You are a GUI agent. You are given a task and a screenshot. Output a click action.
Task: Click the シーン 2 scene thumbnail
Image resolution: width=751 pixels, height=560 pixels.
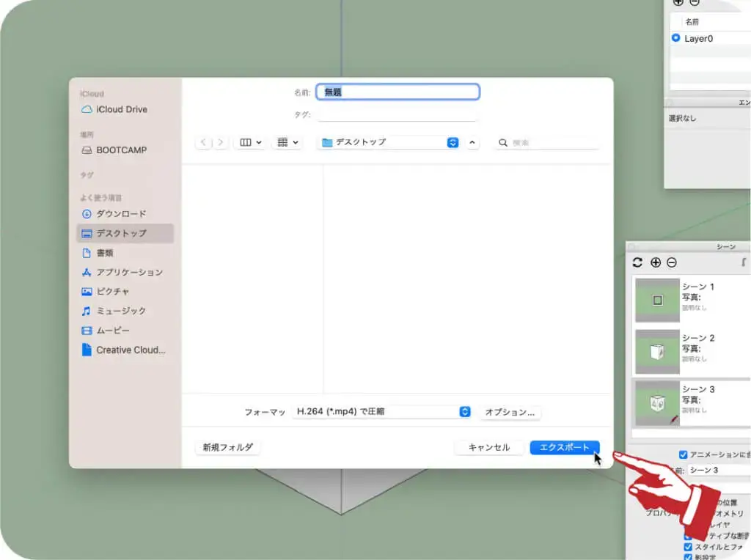click(x=656, y=351)
